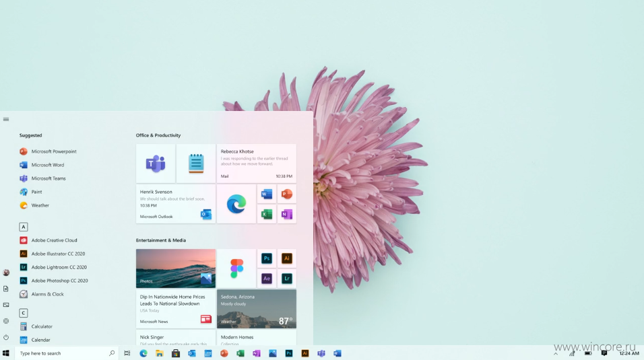Open Calendar from the app list
Viewport: 644px width, 360px height.
pos(35,340)
